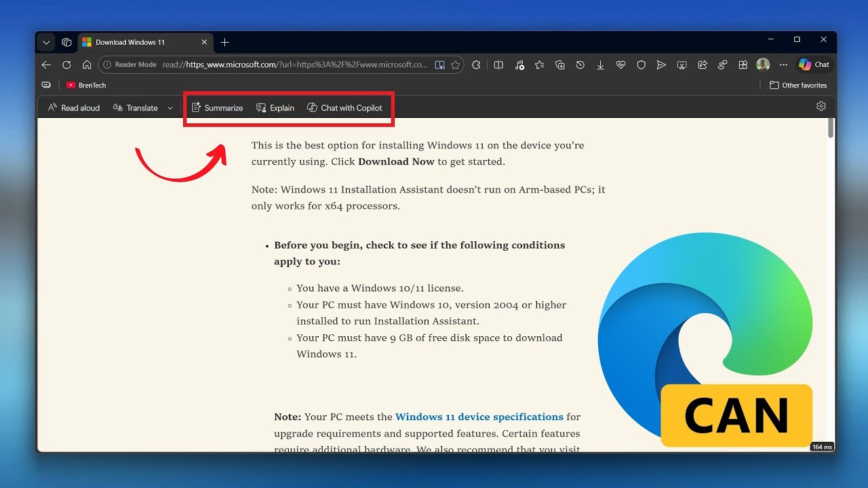
Task: Open Extensions puzzle icon
Action: pos(476,65)
